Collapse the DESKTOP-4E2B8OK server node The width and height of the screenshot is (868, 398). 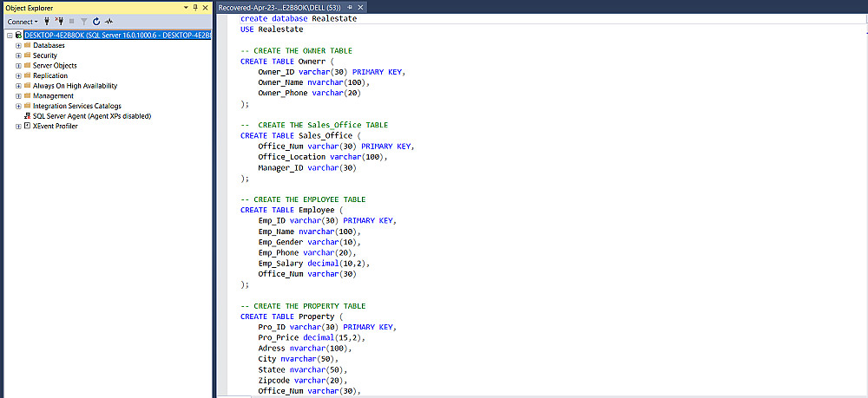(10, 36)
